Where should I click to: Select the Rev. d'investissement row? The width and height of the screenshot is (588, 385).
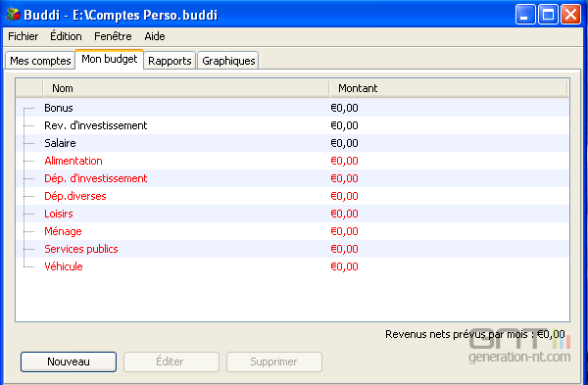292,125
